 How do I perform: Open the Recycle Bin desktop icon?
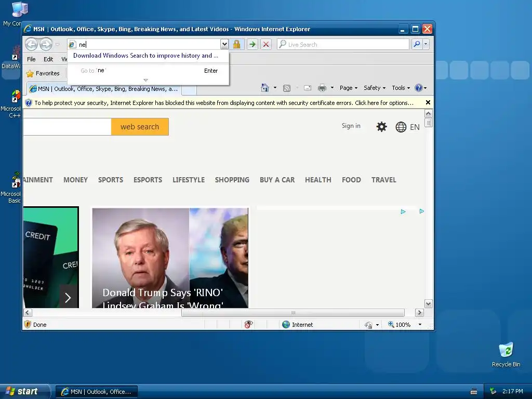(506, 354)
